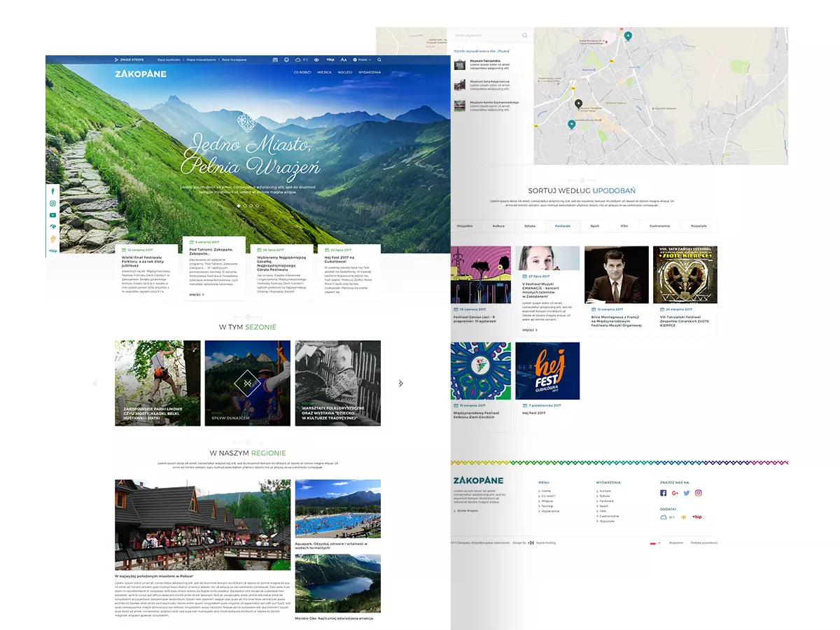
Task: Open the Mapa interaktywna link
Action: coord(201,60)
